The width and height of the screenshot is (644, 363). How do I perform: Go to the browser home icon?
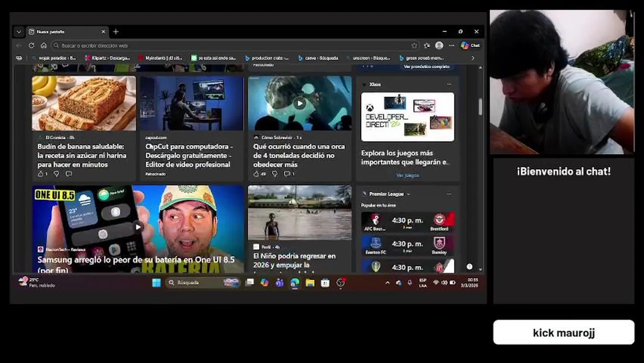click(44, 45)
